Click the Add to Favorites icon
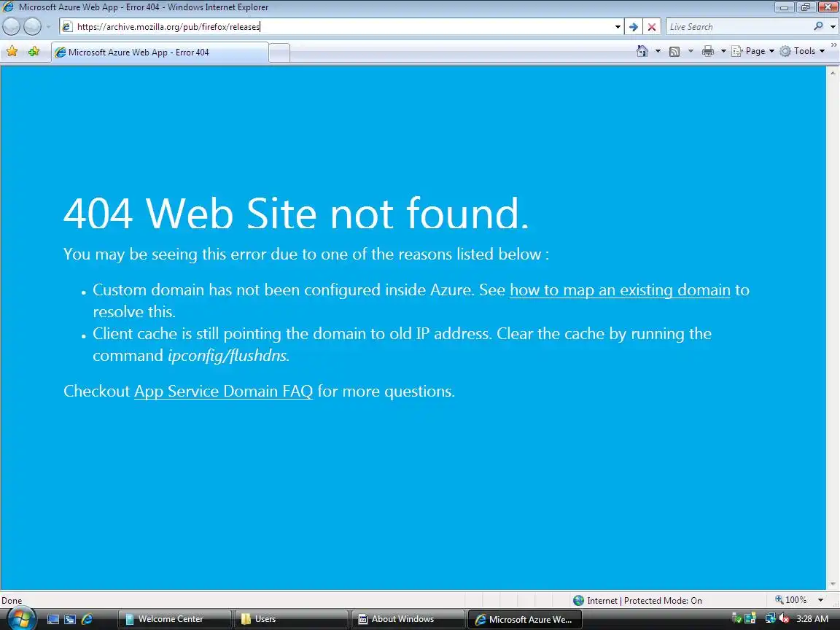The width and height of the screenshot is (840, 630). point(34,52)
